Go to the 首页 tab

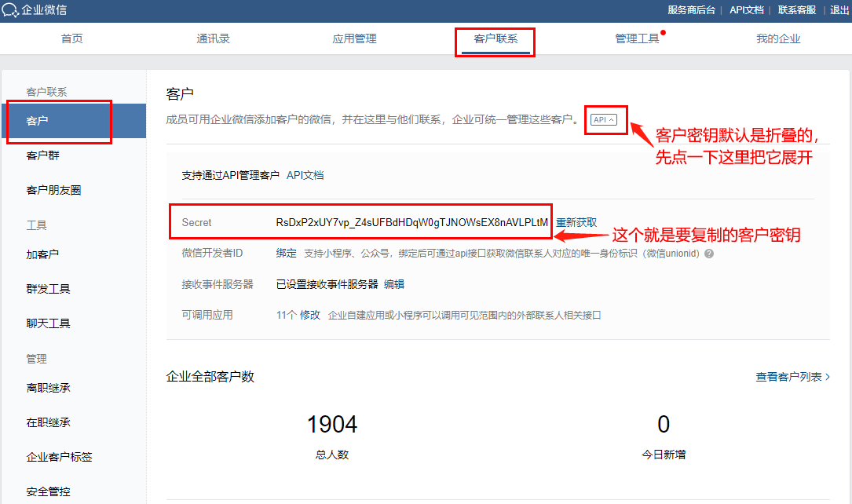71,38
